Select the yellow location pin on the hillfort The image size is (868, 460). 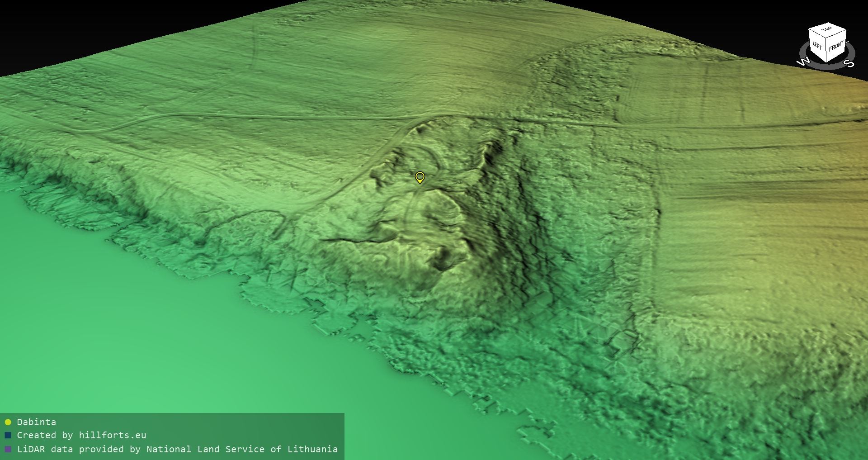[420, 177]
